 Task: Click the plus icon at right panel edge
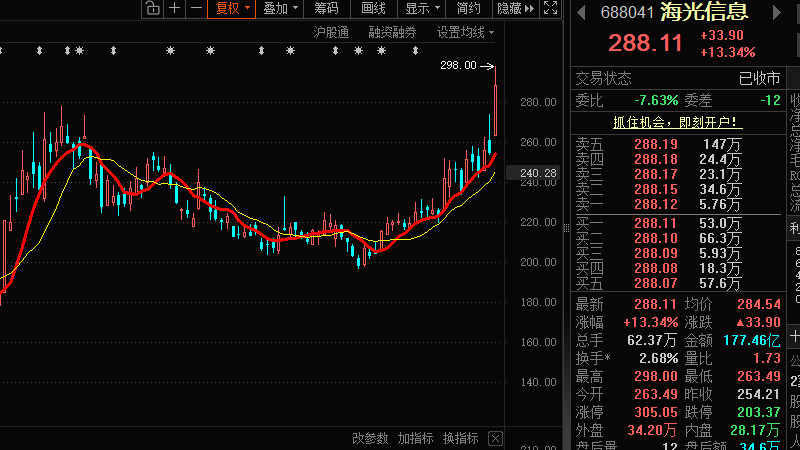[x=794, y=337]
